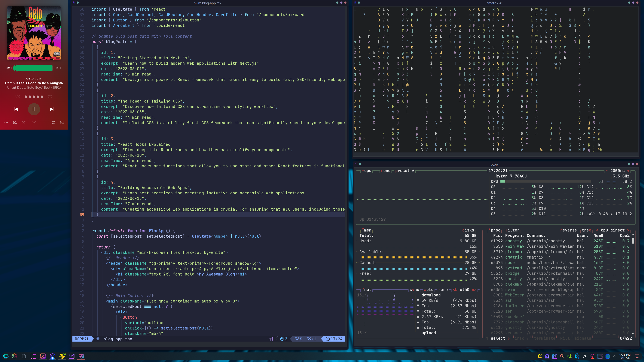Seek within the green waveform progress bar
Viewport: 644px width, 362px height.
coord(34,68)
